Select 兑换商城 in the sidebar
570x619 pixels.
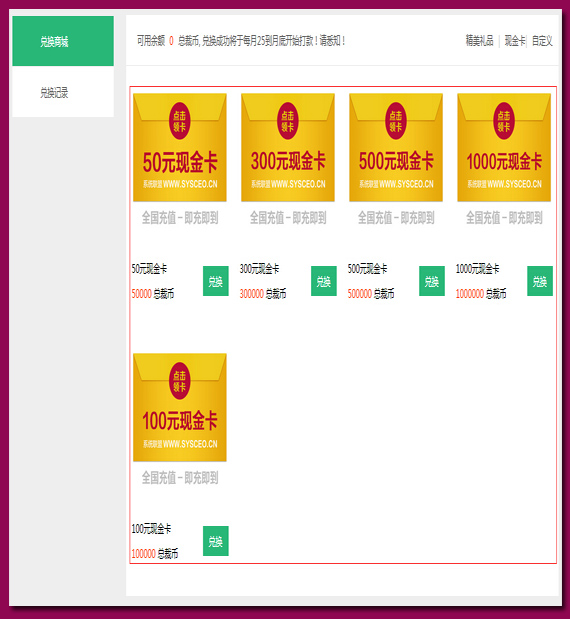63,41
